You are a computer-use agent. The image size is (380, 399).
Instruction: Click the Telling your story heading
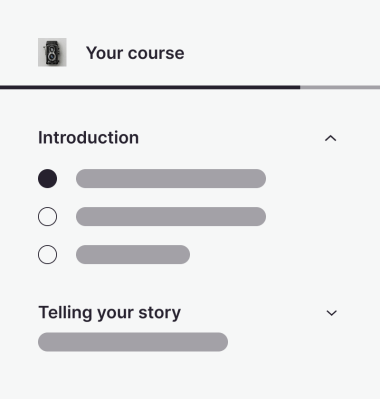point(110,313)
